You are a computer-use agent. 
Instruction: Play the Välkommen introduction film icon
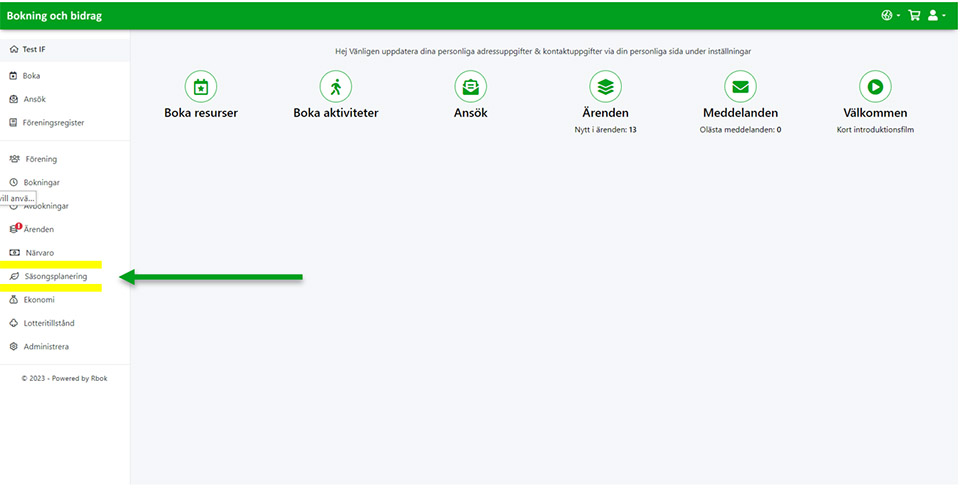pyautogui.click(x=875, y=86)
